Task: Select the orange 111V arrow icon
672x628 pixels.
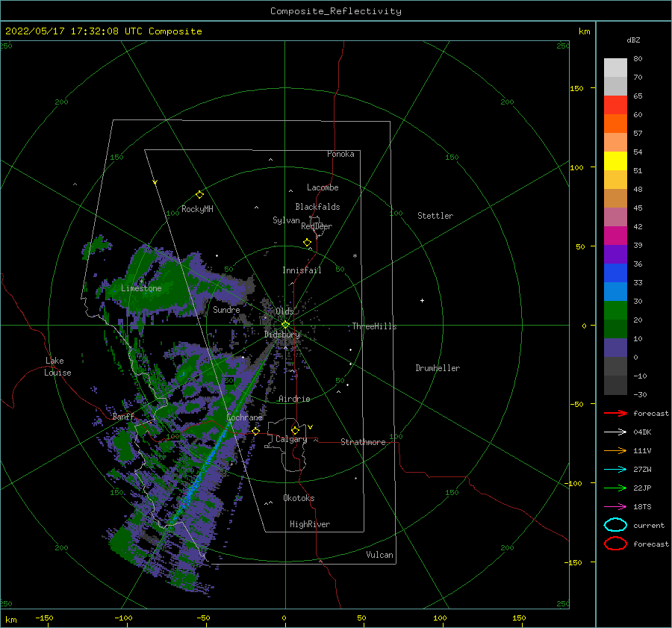Action: click(x=615, y=450)
